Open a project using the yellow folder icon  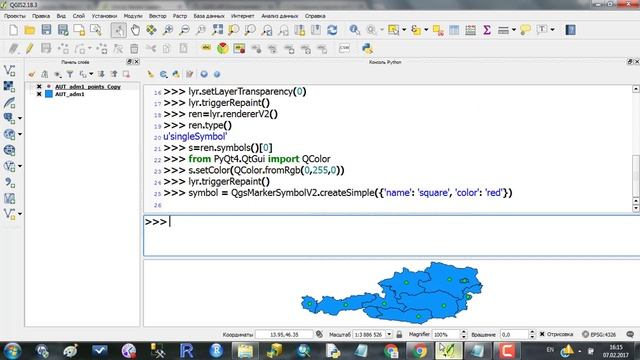tap(29, 30)
